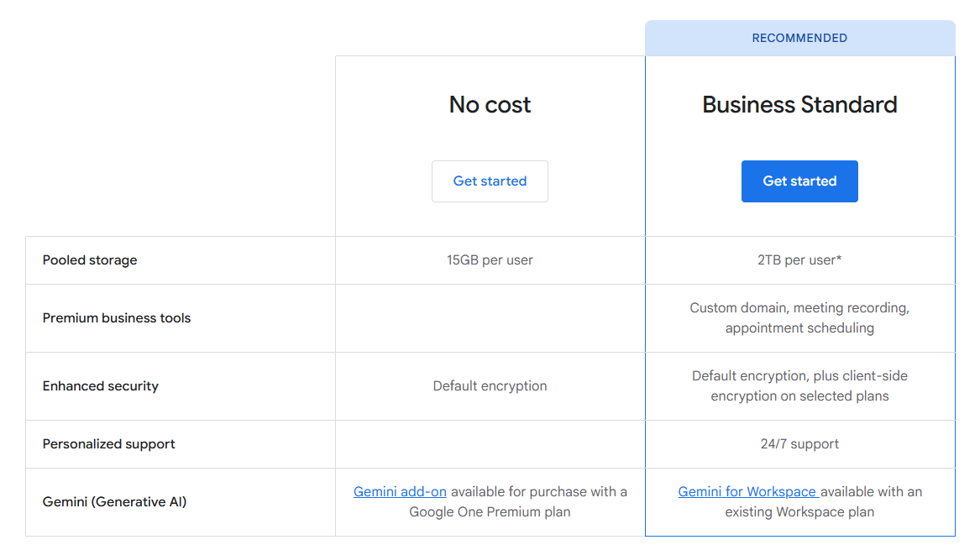Viewport: 980px width, 545px height.
Task: Select the Enhanced security row label
Action: (101, 386)
